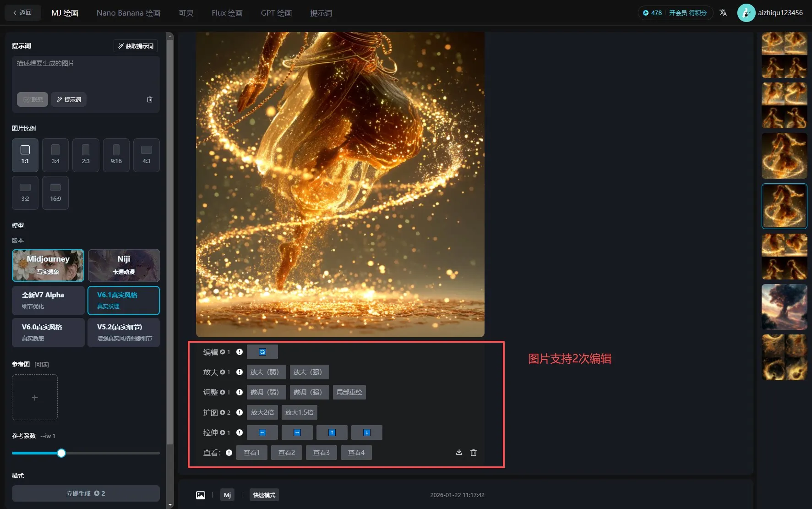
Task: Open the Nano Banana 绘画 tab
Action: [x=128, y=13]
